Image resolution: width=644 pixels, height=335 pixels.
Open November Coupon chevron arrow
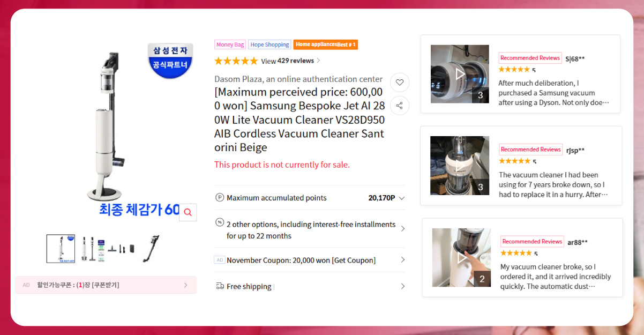403,260
